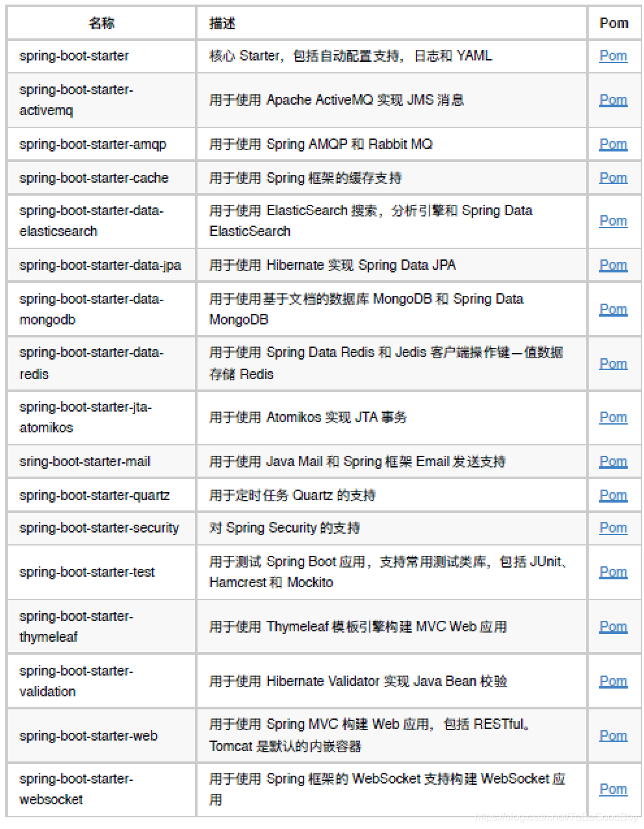
Task: Open the Pom link for spring-boot-starter-validation
Action: (613, 681)
